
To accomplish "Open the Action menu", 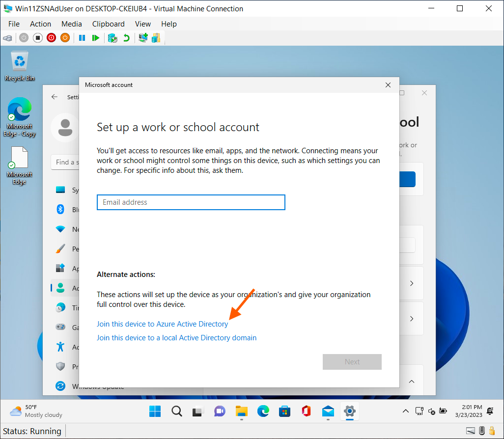I will click(40, 24).
